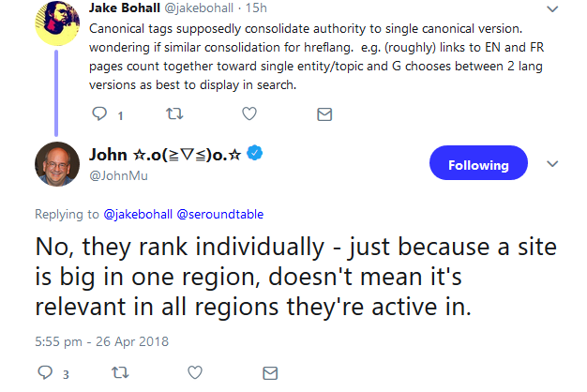Viewport: 587px width, 392px height.
Task: Reply to Jake Bohall's tweet
Action: [101, 114]
